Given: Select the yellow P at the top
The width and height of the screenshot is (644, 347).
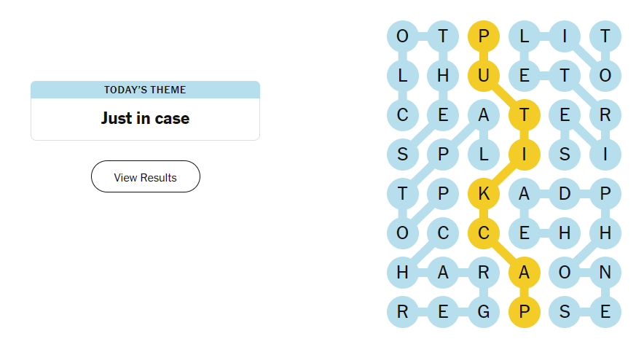Looking at the screenshot, I should pyautogui.click(x=484, y=34).
